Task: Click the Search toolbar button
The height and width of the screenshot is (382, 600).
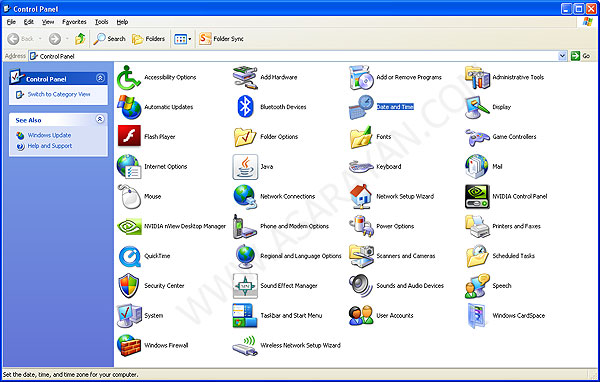Action: [109, 39]
